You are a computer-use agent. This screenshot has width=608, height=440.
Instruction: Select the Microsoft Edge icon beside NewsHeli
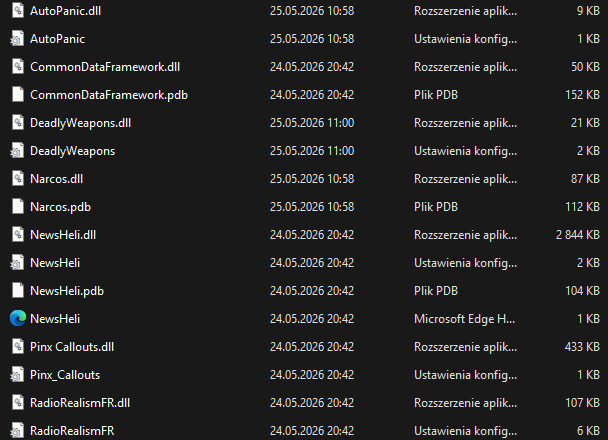pos(17,319)
